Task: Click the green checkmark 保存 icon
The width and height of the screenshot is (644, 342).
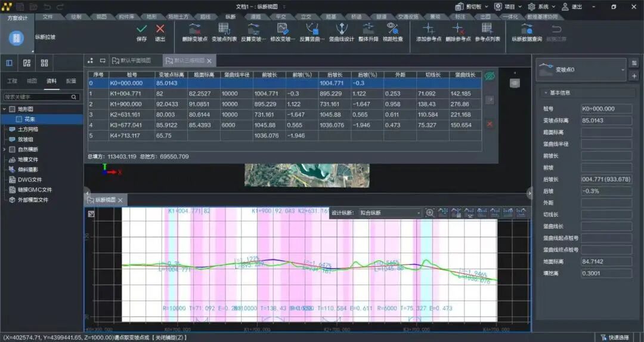Action: click(x=142, y=29)
